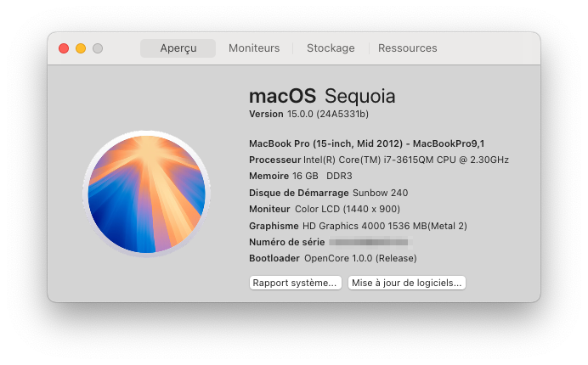Go to the Ressources tab

click(x=408, y=48)
